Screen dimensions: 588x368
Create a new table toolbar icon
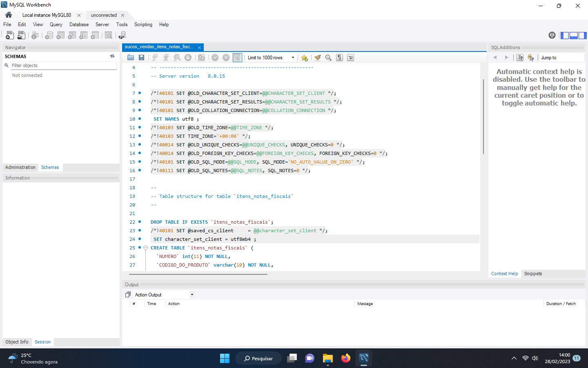[60, 36]
